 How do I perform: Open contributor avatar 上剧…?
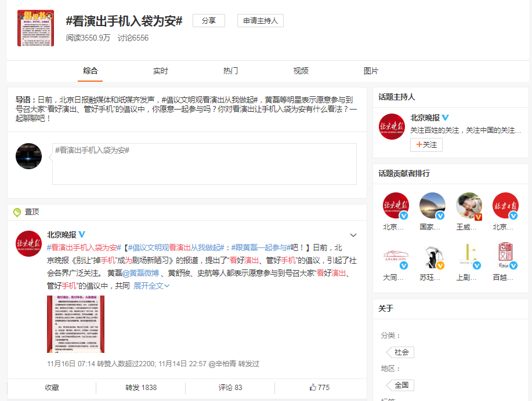(469, 256)
